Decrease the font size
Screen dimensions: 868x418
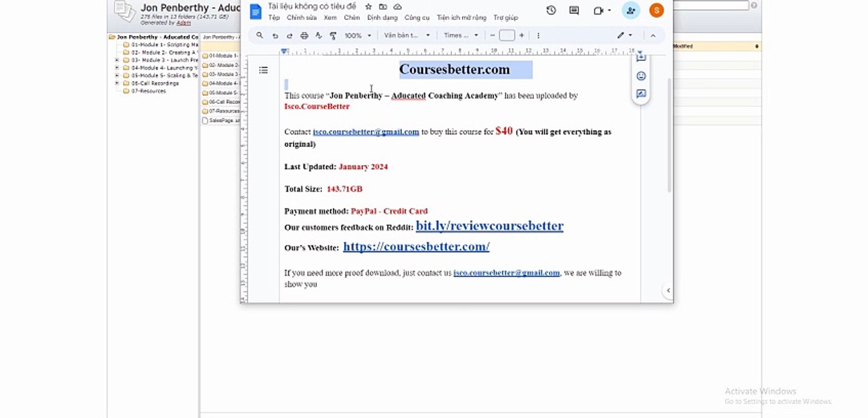point(493,35)
